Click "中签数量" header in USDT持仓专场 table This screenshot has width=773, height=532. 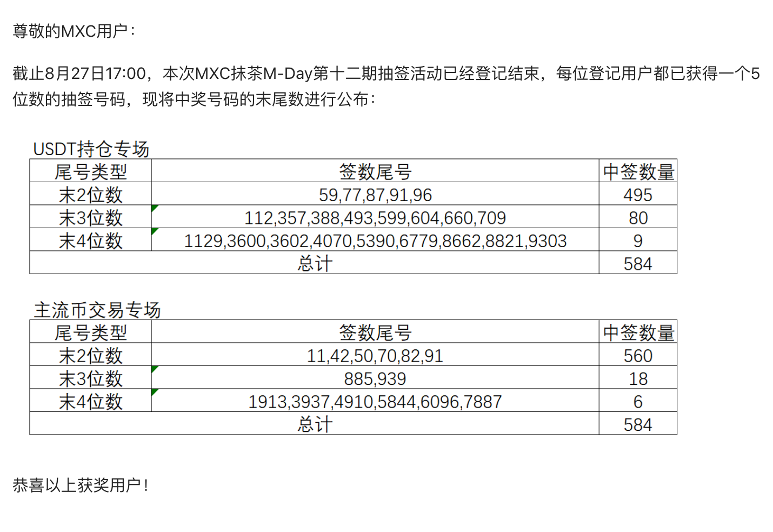point(638,172)
